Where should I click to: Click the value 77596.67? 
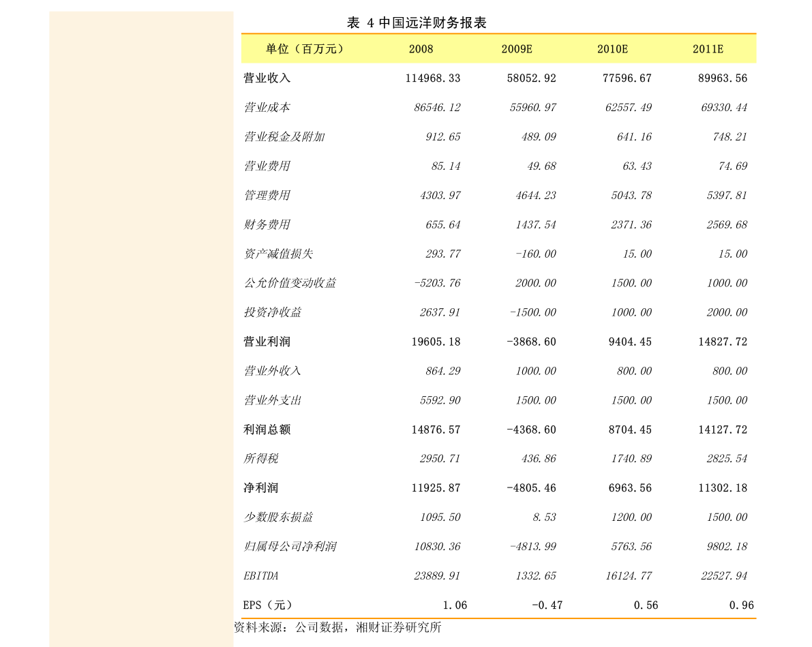pos(627,78)
